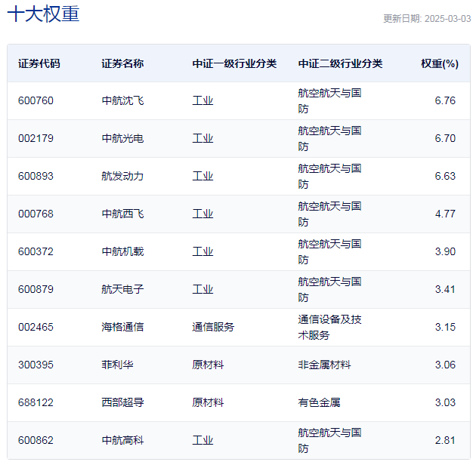Click the weight value 6.63

tap(445, 176)
